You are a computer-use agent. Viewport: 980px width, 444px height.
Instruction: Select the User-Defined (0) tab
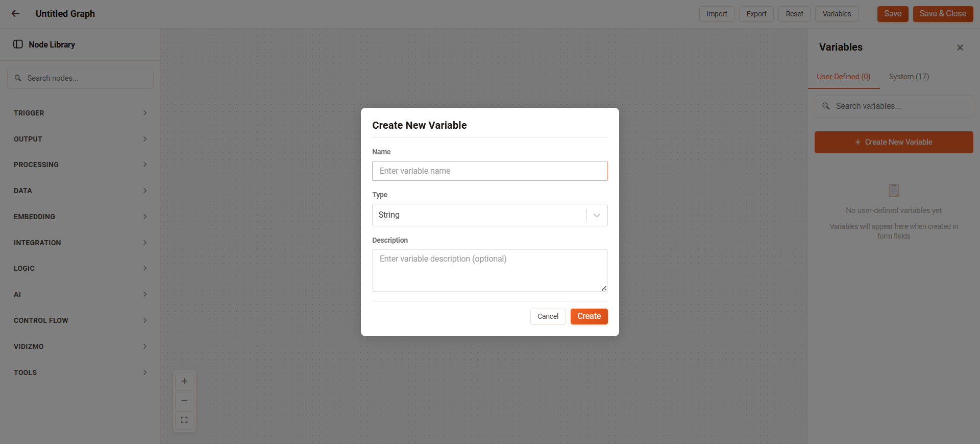[x=843, y=77]
